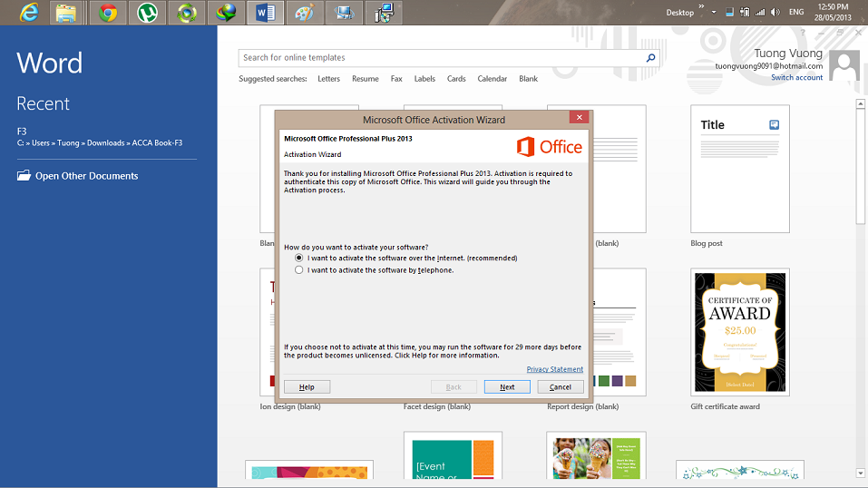868x488 pixels.
Task: Select the ice cream photo template thumbnail
Action: pos(596,455)
